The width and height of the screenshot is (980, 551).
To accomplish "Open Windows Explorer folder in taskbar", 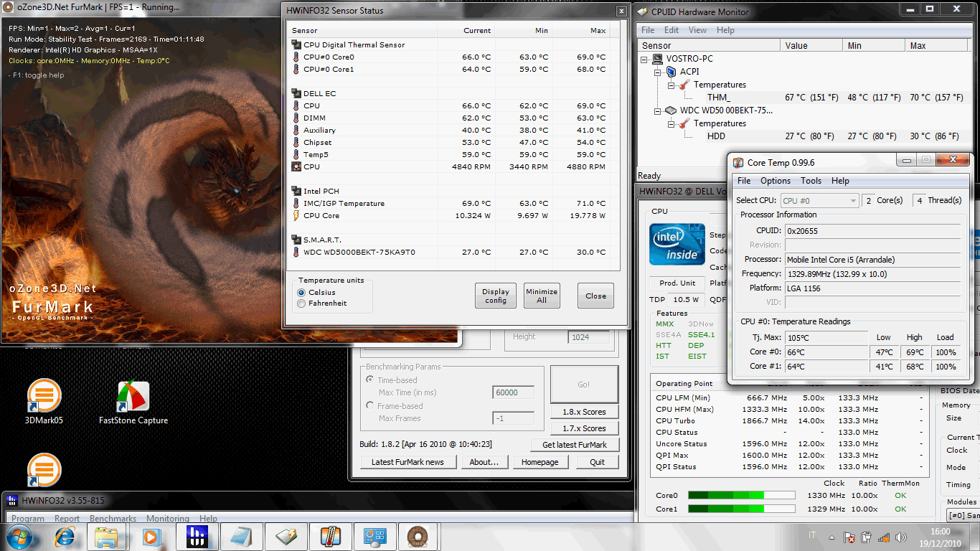I will pyautogui.click(x=107, y=537).
